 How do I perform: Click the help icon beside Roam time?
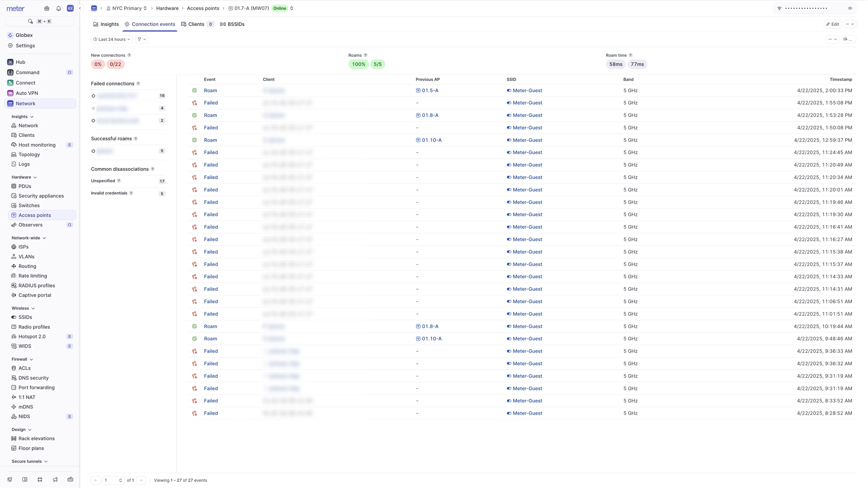630,55
